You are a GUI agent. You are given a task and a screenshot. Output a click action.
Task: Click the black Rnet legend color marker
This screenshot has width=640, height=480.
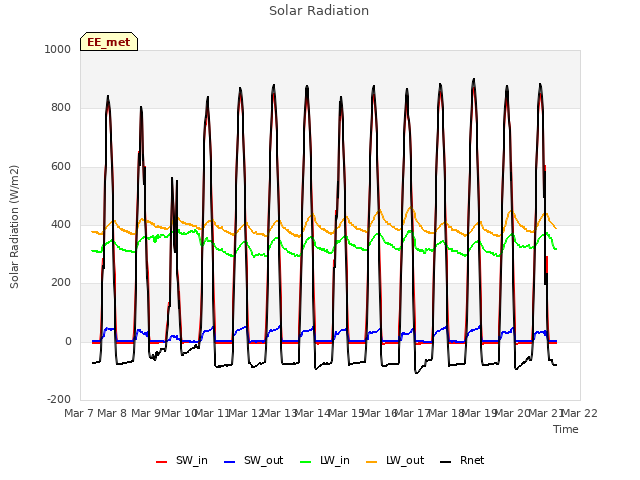coord(446,462)
